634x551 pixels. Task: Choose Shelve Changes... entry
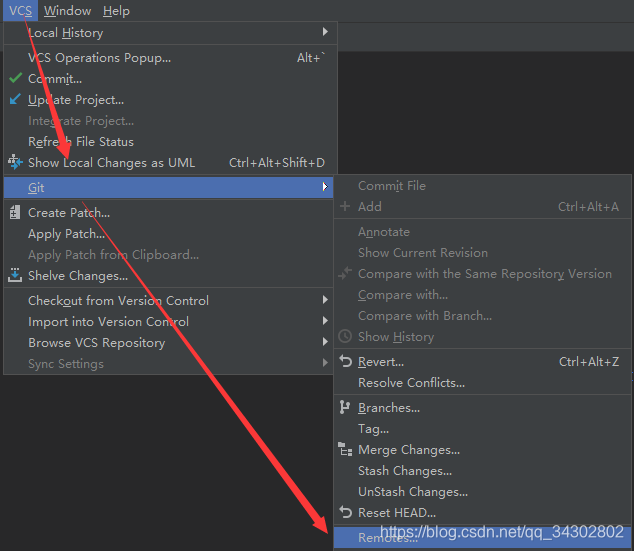(x=168, y=275)
